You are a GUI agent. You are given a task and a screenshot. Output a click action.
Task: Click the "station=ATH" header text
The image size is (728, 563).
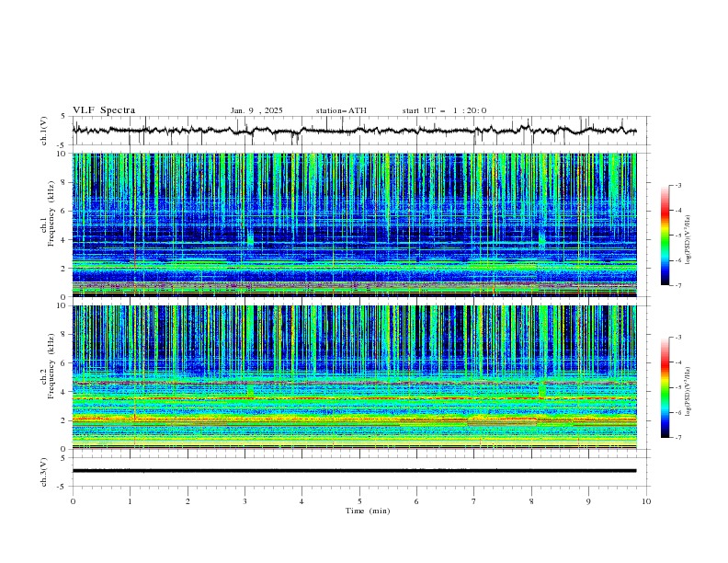(341, 110)
